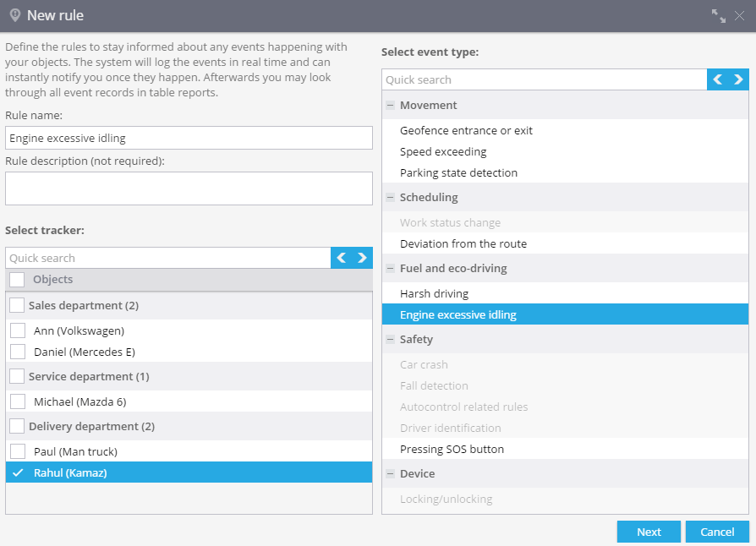Collapse the Safety event group
The width and height of the screenshot is (756, 546).
point(391,339)
